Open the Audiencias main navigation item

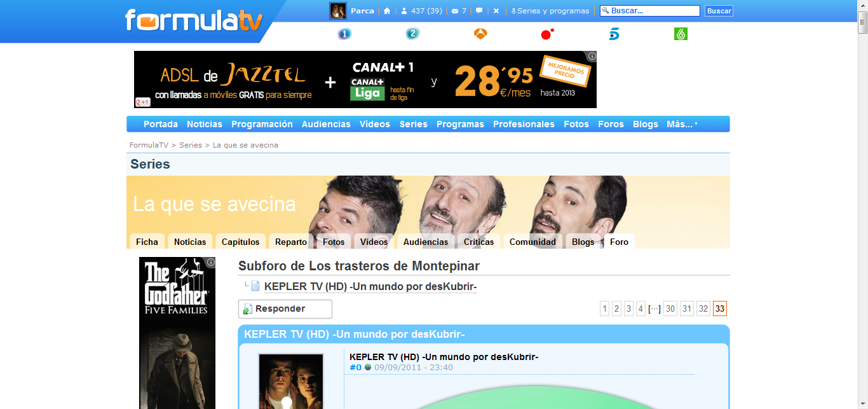tap(326, 124)
